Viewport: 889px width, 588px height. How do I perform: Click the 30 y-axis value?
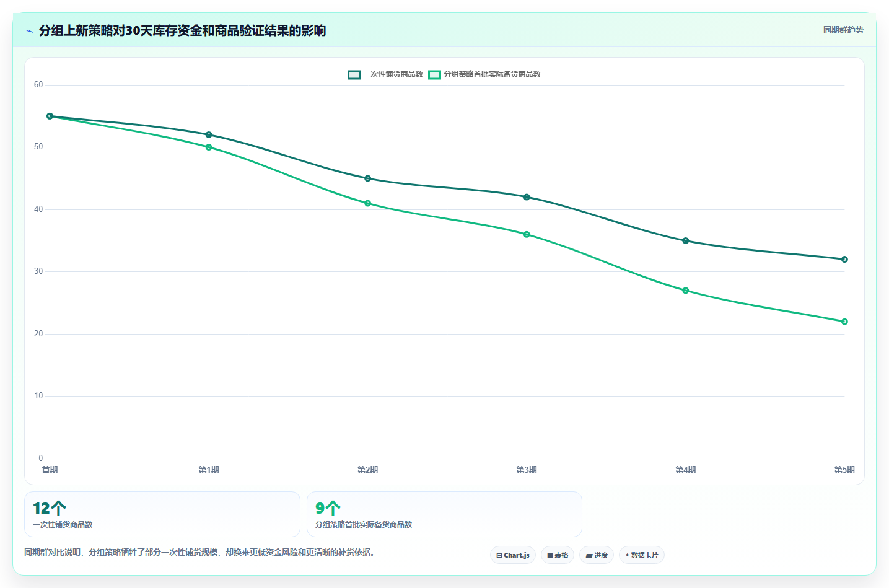(38, 271)
